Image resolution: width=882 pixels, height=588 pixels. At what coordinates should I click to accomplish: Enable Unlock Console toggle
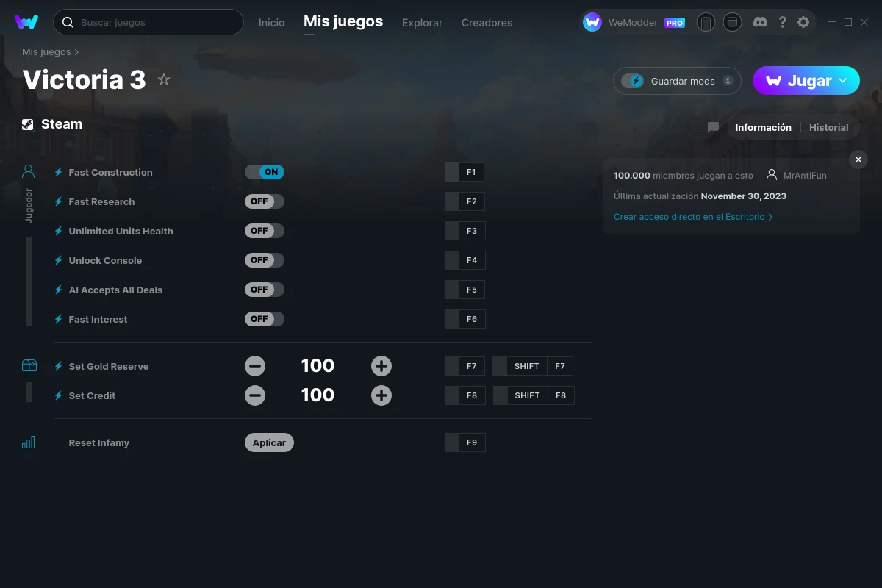265,260
